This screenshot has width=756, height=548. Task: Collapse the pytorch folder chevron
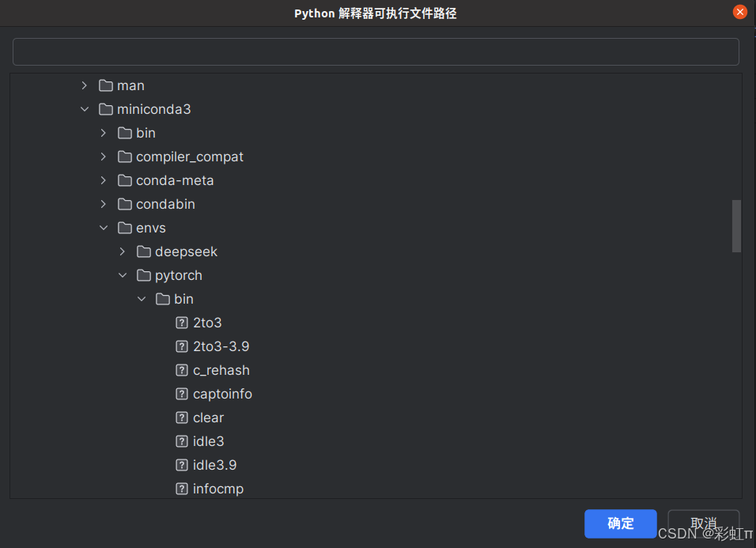(x=123, y=275)
